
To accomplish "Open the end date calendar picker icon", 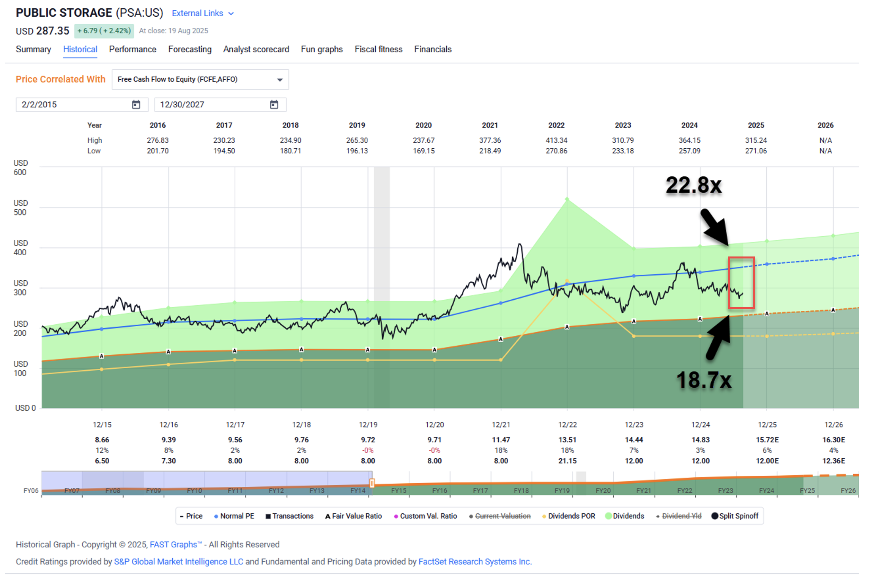I will (274, 104).
